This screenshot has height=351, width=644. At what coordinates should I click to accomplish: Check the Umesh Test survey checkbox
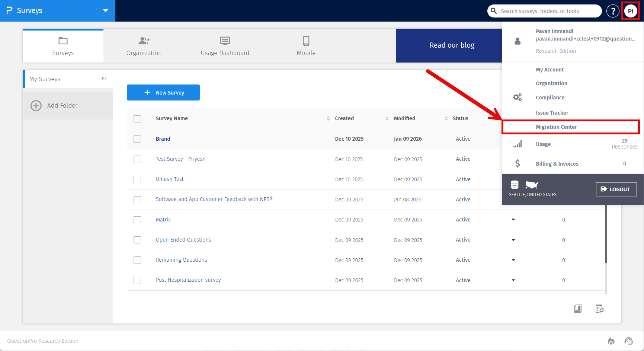pyautogui.click(x=137, y=179)
